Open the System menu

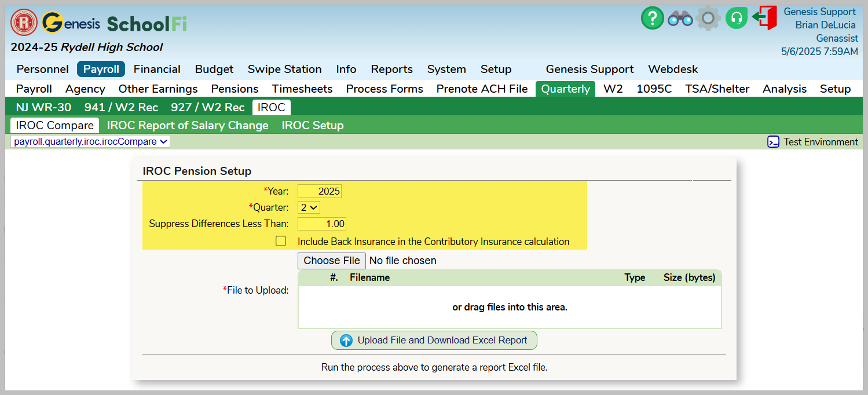[x=446, y=69]
